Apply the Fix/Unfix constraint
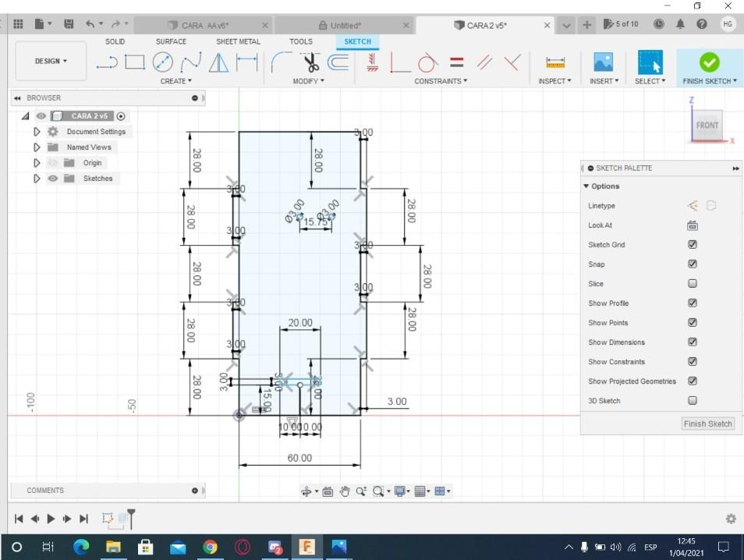Viewport: 744px width, 560px height. [x=373, y=62]
